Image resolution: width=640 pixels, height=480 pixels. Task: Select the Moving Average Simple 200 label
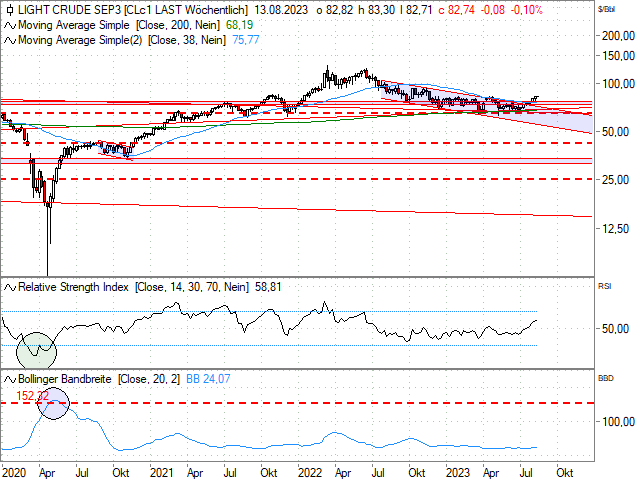[119, 25]
